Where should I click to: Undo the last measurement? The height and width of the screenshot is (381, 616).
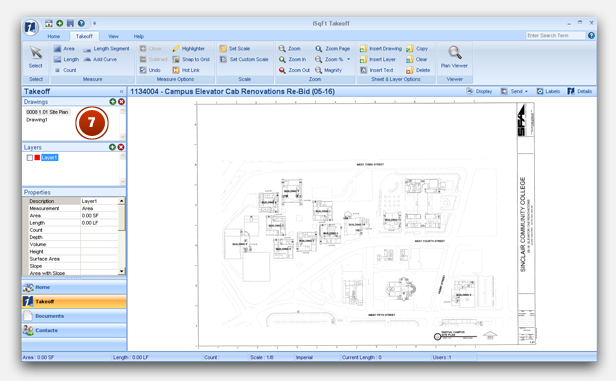pos(150,70)
